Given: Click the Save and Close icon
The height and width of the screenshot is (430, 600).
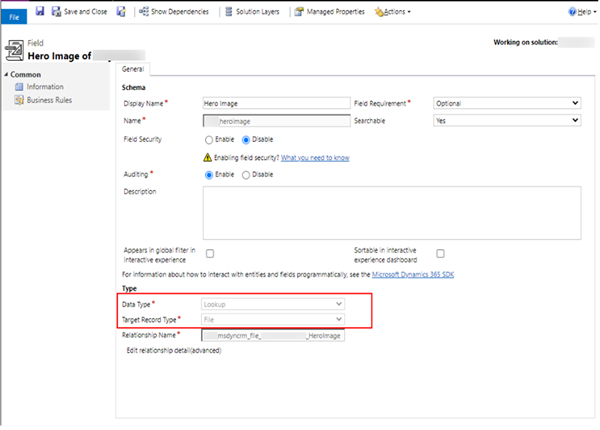Looking at the screenshot, I should point(55,11).
